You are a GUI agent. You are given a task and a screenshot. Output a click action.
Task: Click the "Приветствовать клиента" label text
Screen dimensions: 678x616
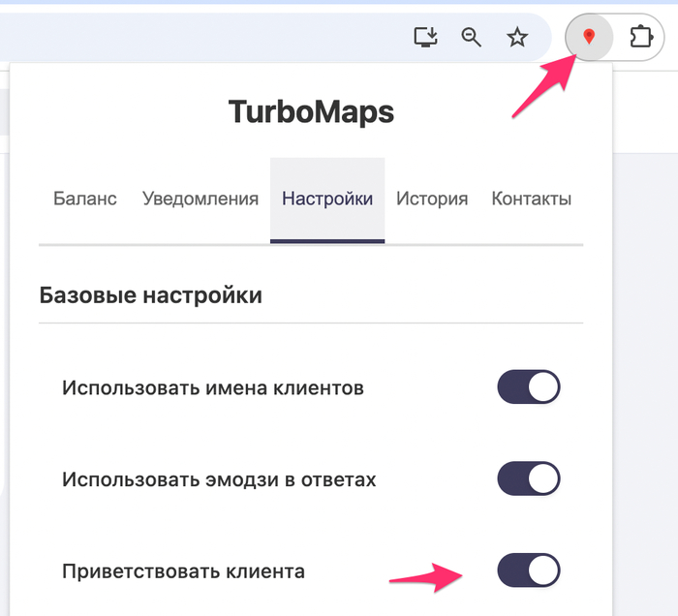(183, 570)
